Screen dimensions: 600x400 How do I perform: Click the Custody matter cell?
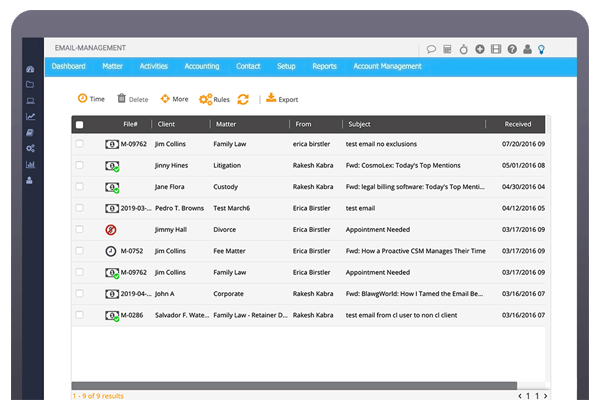(x=225, y=187)
